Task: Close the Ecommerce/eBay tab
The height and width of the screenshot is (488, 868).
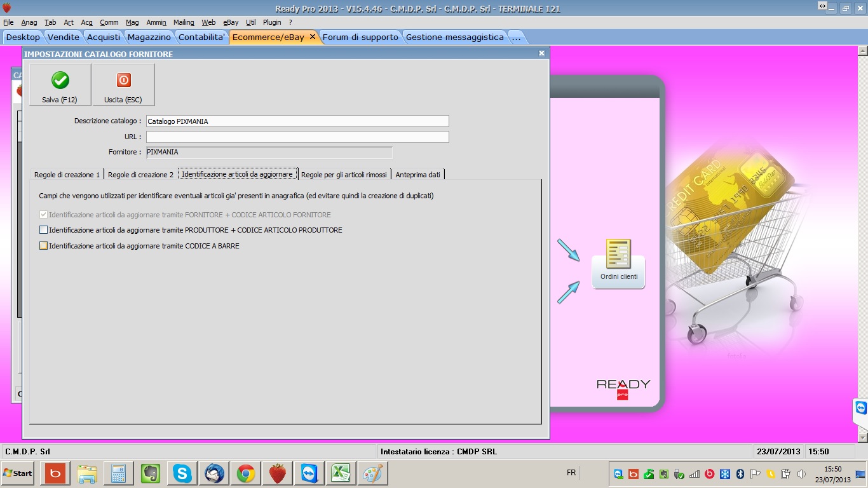Action: pyautogui.click(x=312, y=37)
